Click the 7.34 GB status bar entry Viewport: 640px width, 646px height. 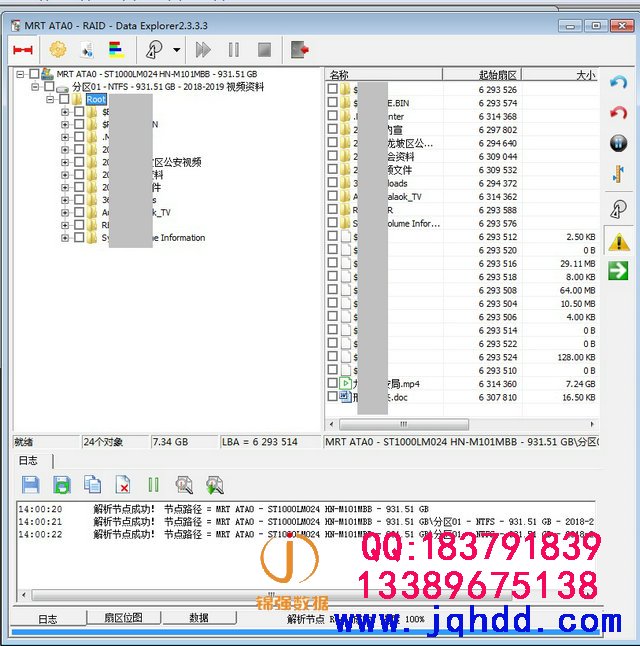coord(184,442)
